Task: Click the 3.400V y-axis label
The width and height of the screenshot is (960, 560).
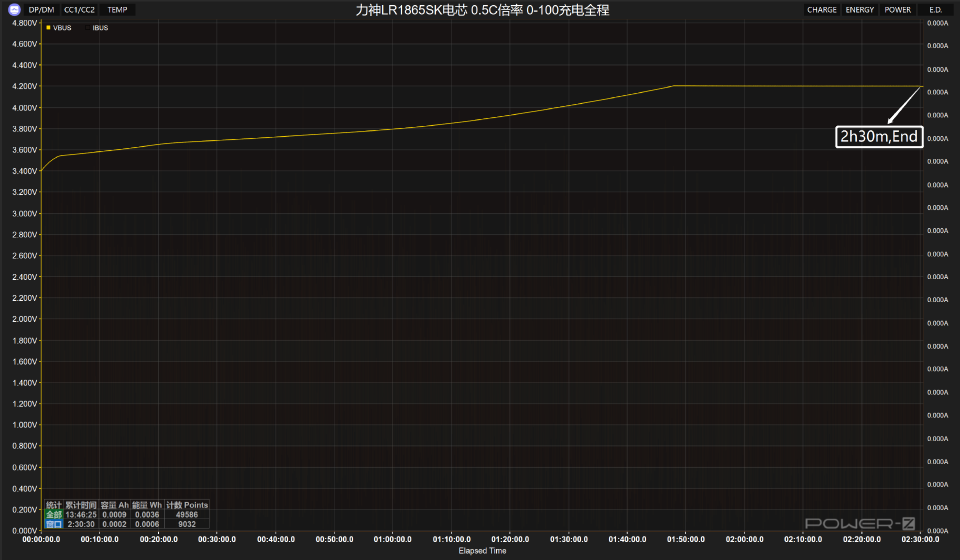Action: pyautogui.click(x=24, y=171)
